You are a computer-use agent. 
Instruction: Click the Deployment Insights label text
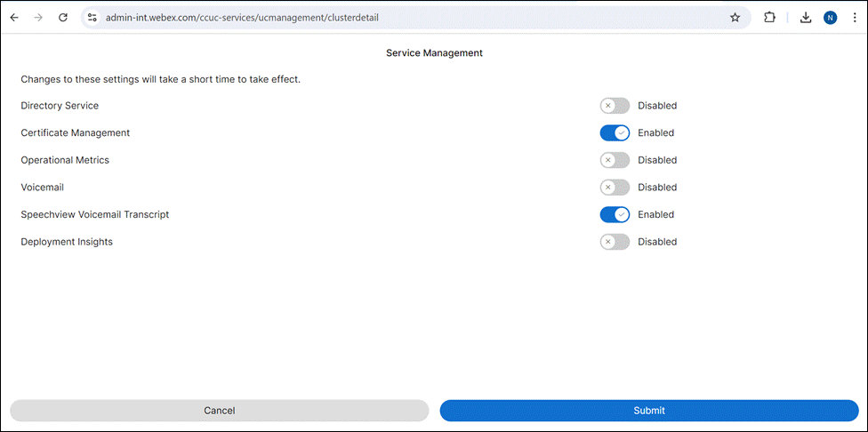point(67,242)
